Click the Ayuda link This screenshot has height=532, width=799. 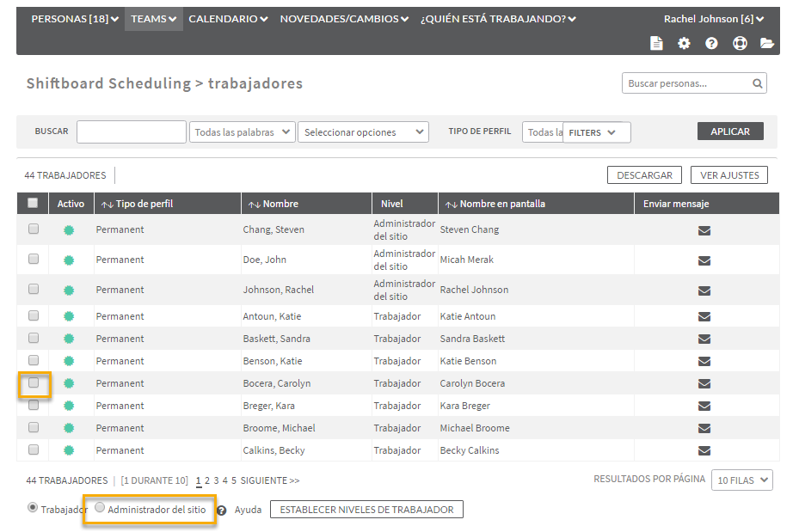click(x=249, y=510)
